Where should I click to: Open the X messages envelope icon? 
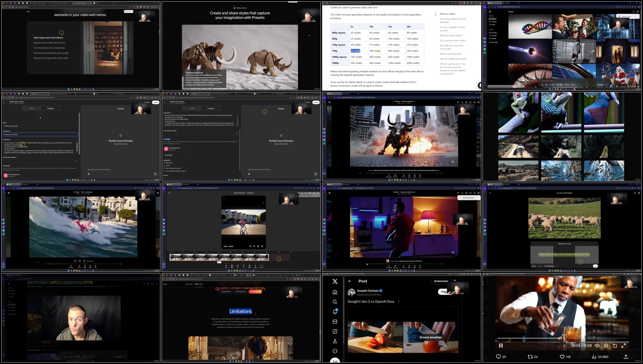[x=335, y=322]
